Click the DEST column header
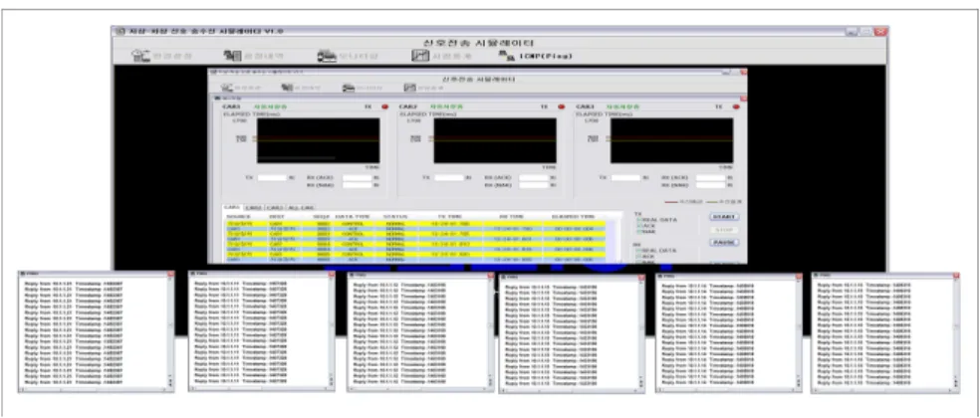 tap(277, 216)
